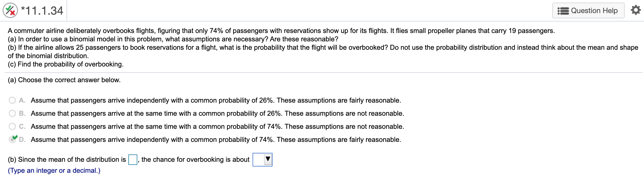The height and width of the screenshot is (189, 644).
Task: Select answer choice B about same-time arrivals
Action: (x=12, y=113)
